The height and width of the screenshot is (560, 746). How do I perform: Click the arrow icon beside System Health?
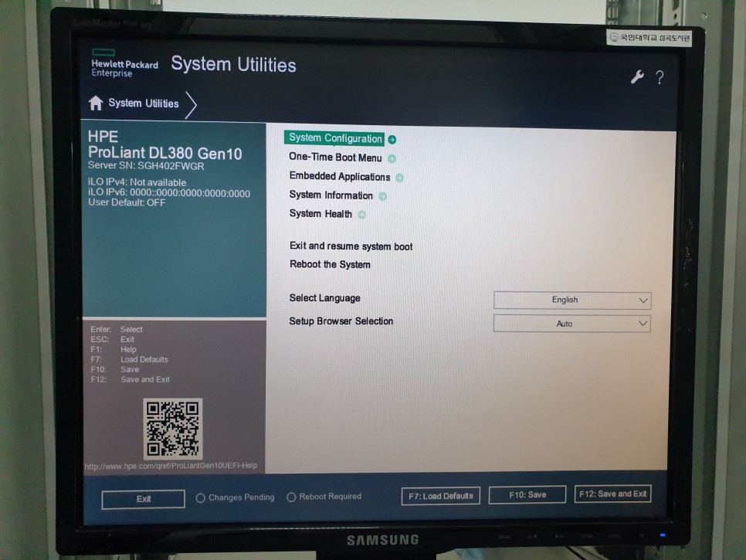[361, 215]
